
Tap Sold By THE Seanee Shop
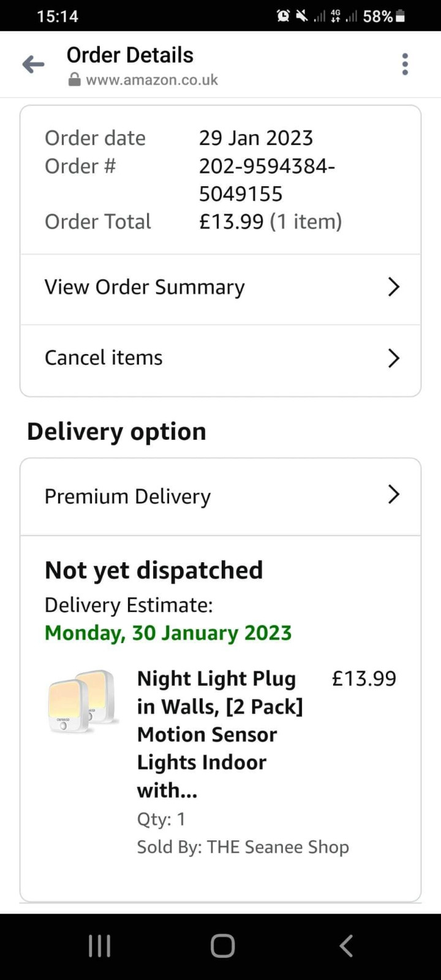coord(243,847)
